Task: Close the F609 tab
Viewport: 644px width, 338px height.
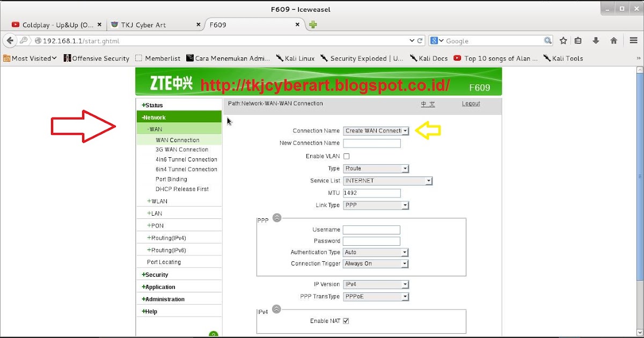Action: 298,25
